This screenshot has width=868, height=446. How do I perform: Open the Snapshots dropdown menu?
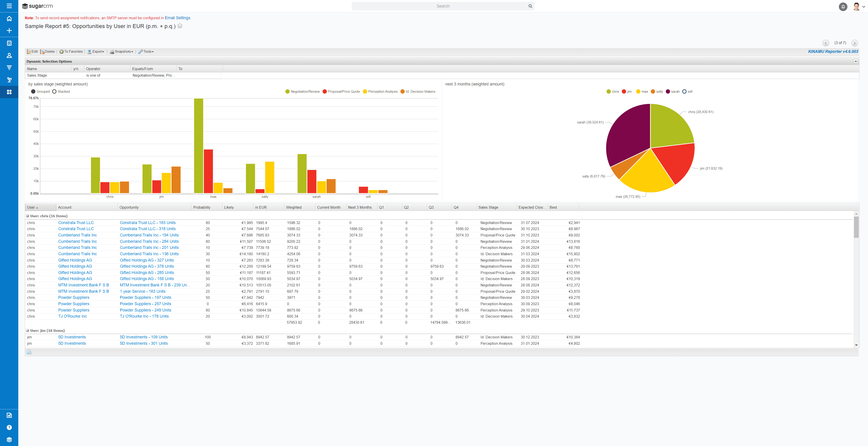tap(121, 52)
